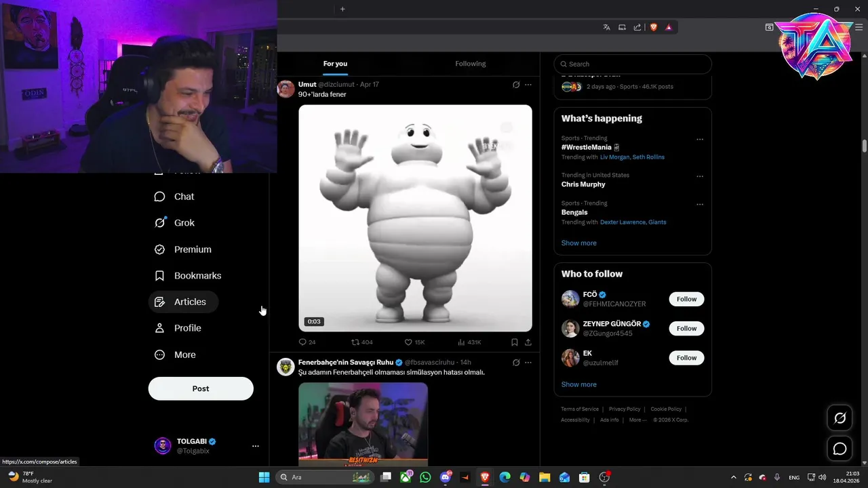Follow EK account
868x488 pixels.
pos(686,358)
